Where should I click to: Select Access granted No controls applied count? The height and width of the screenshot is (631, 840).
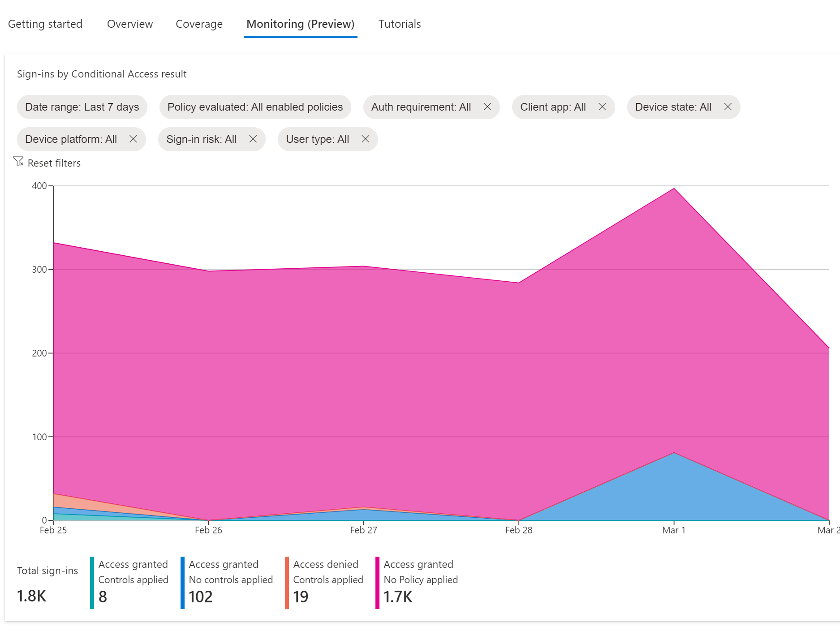[x=201, y=597]
